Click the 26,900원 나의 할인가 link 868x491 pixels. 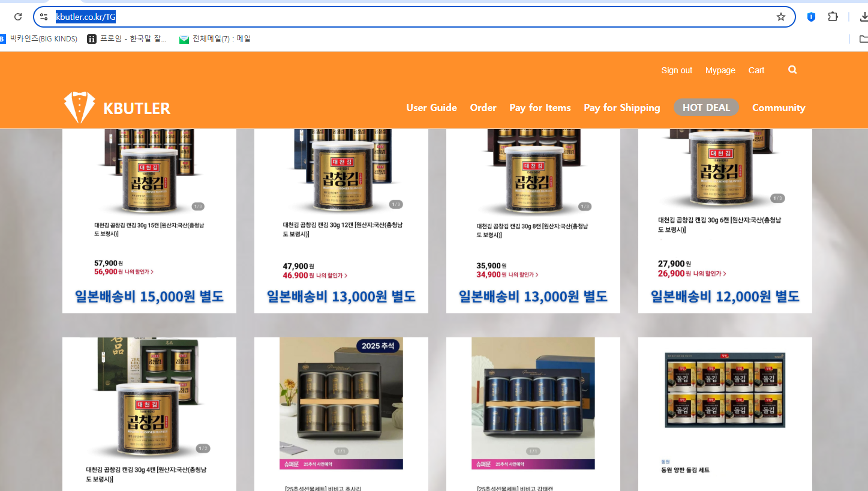pos(692,274)
